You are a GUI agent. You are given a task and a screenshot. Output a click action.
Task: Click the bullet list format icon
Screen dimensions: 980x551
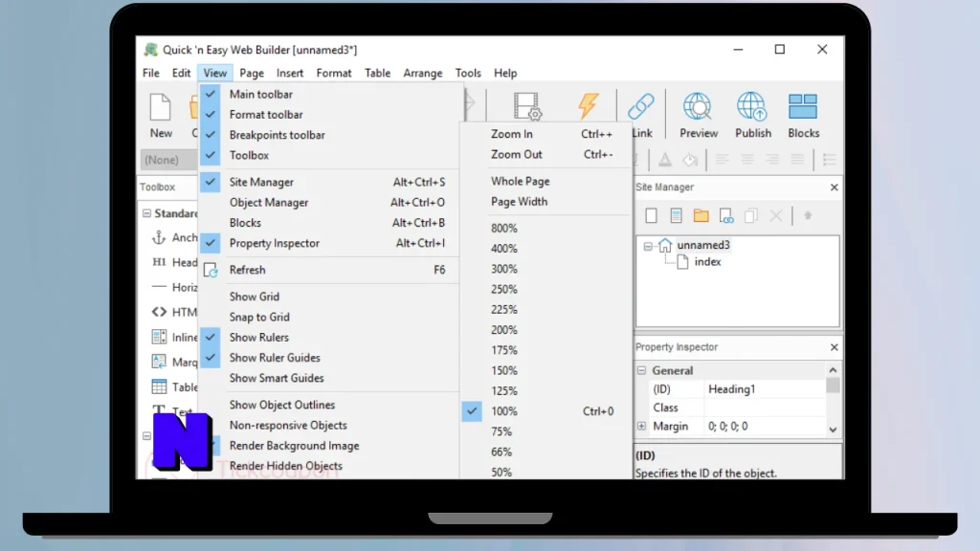point(830,160)
